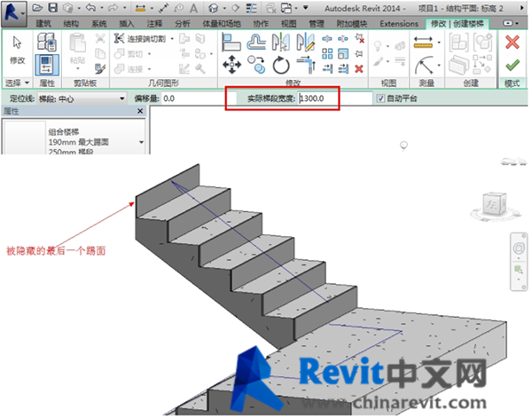Click the default 3D view house icon
The width and height of the screenshot is (532, 418).
[214, 8]
